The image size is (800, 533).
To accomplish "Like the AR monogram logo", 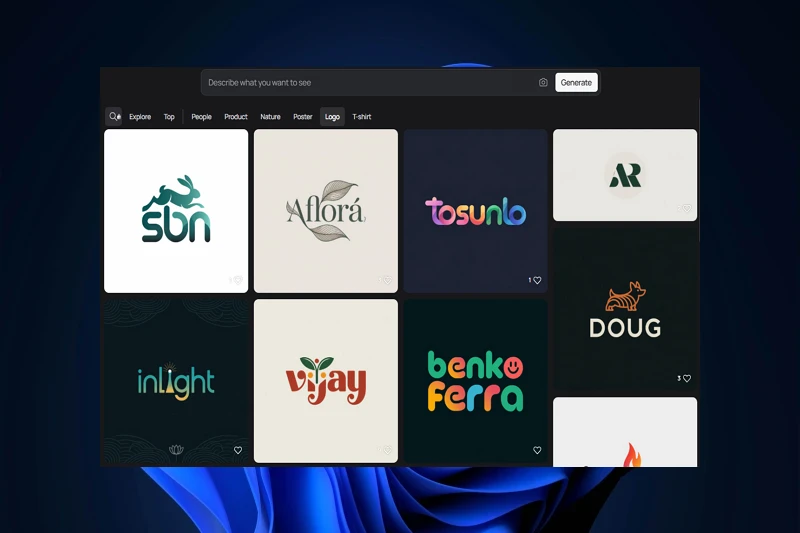I will pos(687,208).
